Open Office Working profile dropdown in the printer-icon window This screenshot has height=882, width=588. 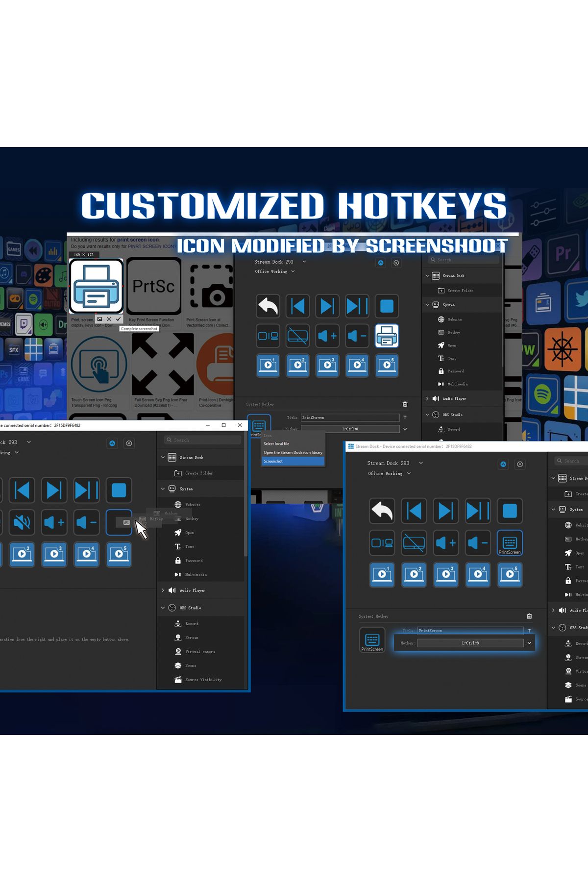[x=293, y=271]
